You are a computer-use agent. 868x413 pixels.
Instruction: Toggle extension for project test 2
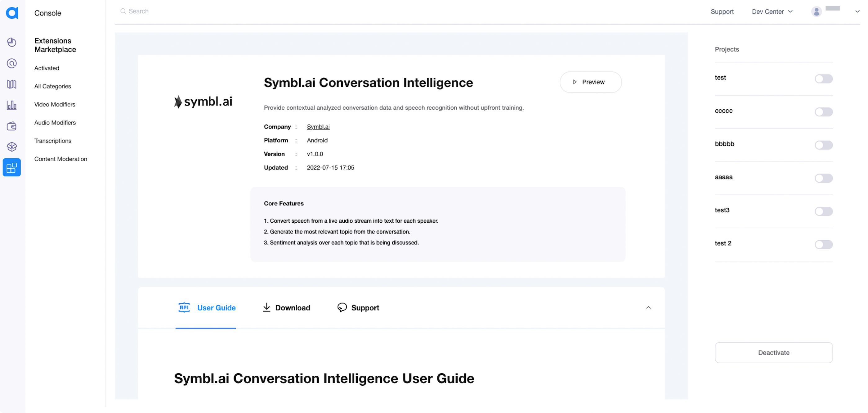tap(824, 244)
